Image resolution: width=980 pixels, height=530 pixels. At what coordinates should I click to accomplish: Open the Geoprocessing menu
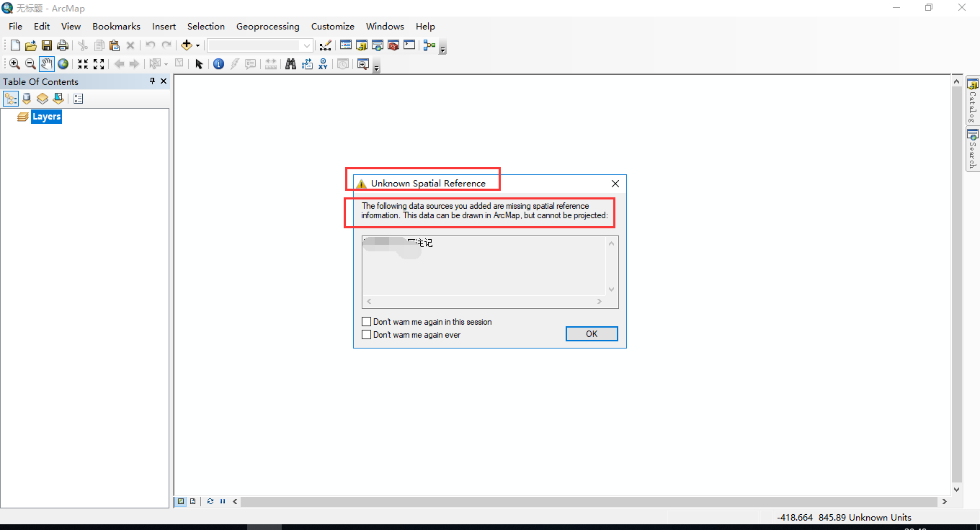(268, 26)
